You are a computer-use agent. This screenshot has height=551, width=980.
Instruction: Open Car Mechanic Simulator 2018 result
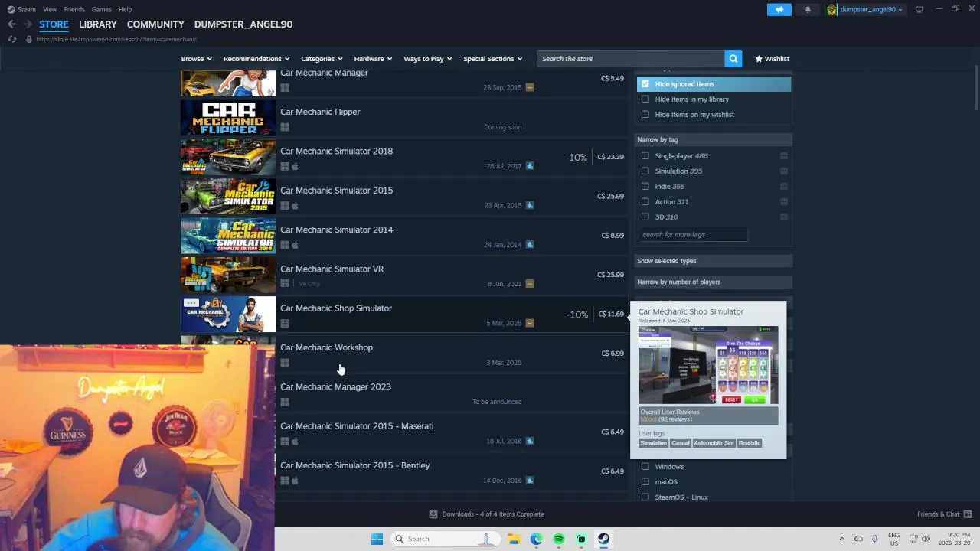point(403,157)
